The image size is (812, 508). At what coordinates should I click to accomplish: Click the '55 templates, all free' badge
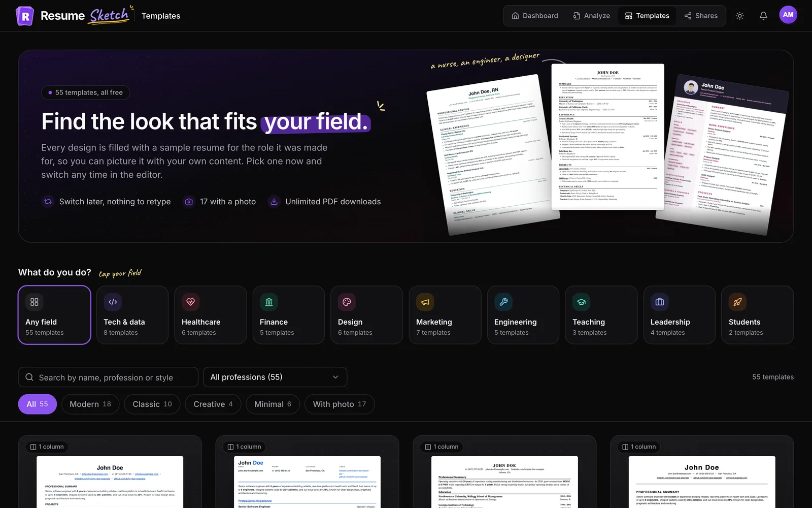[x=85, y=92]
